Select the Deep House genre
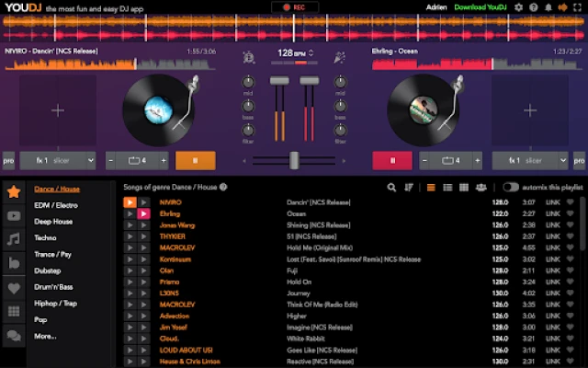 (x=54, y=221)
